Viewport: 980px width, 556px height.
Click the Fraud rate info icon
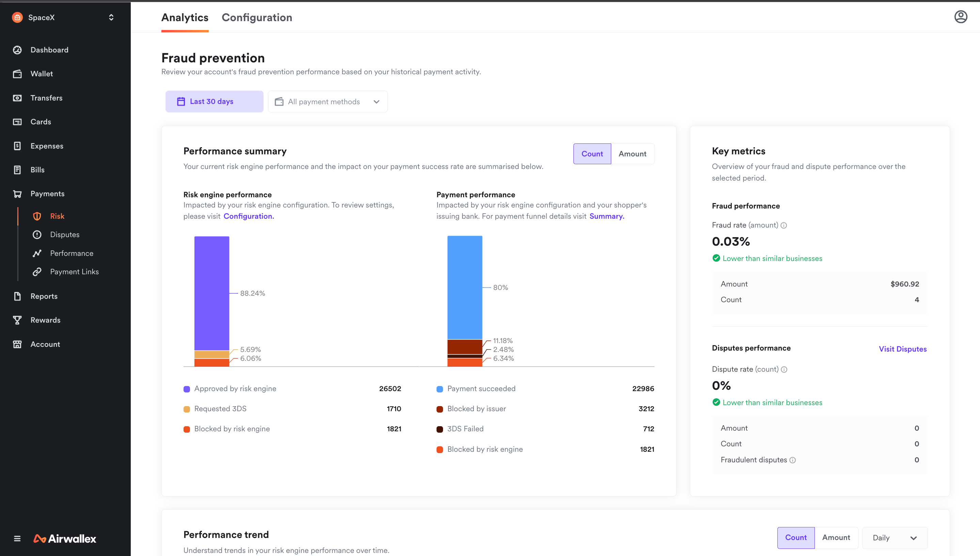click(784, 225)
